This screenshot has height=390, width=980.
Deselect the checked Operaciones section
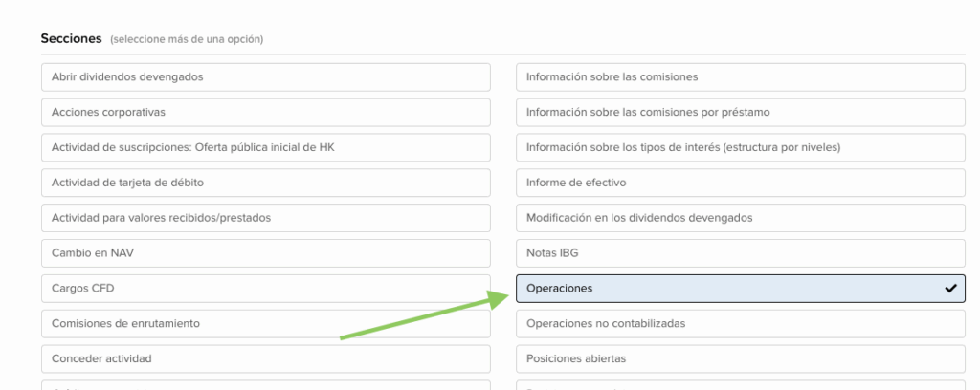(x=740, y=289)
